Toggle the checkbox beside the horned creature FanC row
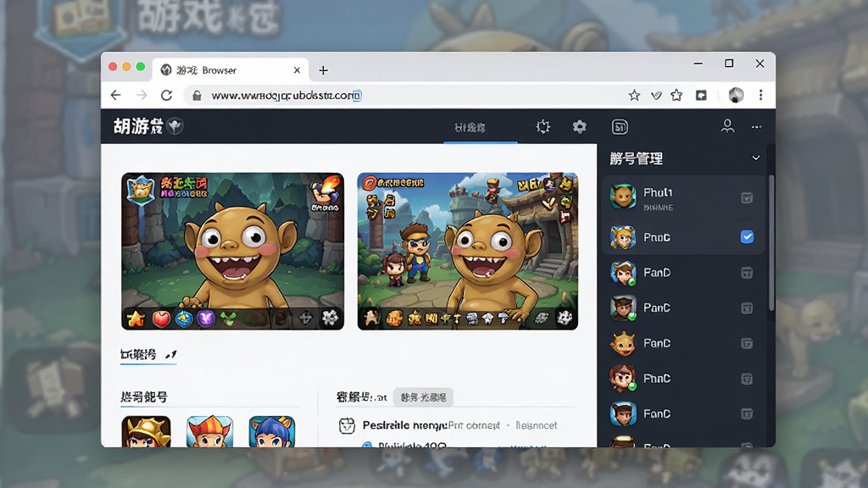The height and width of the screenshot is (488, 868). (747, 343)
